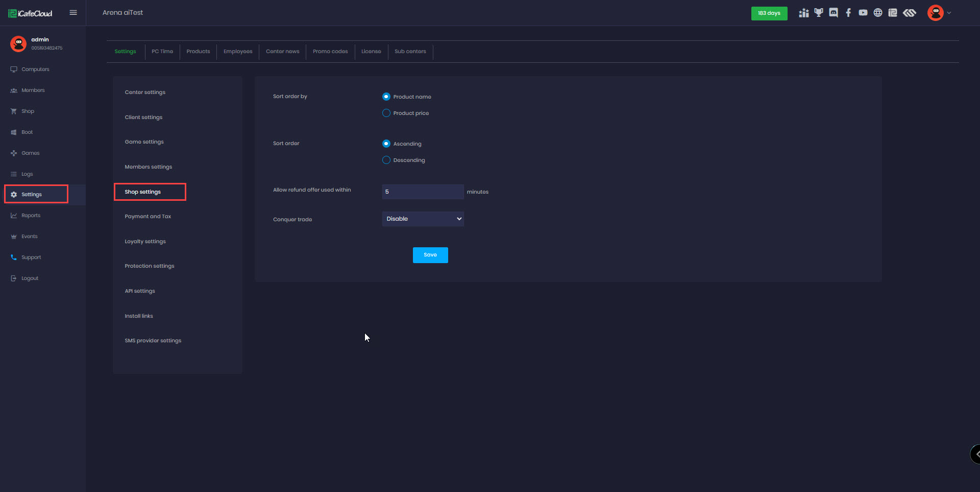The height and width of the screenshot is (492, 980).
Task: Open the leaderboard podium stars icon
Action: pyautogui.click(x=804, y=13)
